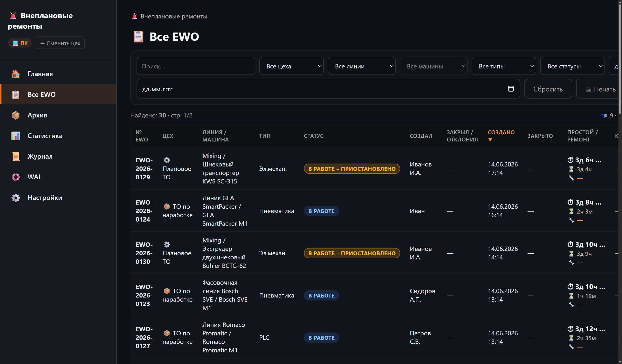
Task: Click the wrench icon in row EWO-2026-0123
Action: pos(571,305)
